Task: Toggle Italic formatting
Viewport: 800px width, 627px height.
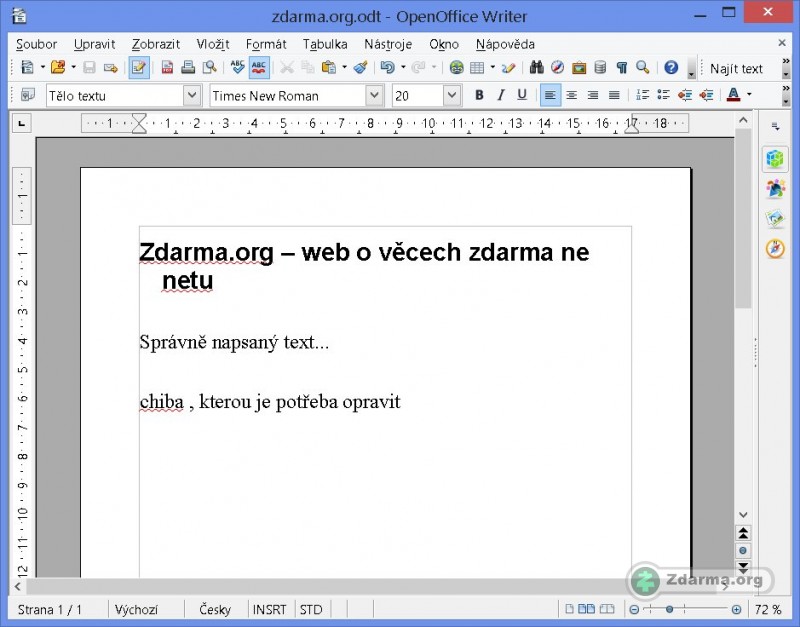Action: 501,95
